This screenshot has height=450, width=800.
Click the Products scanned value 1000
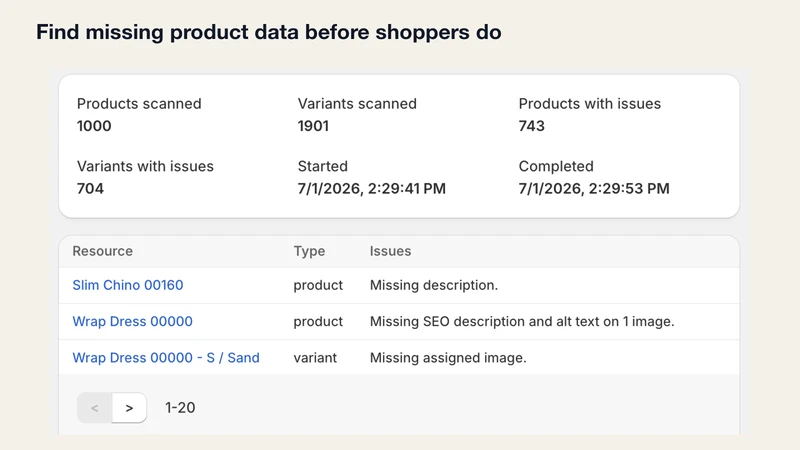pyautogui.click(x=94, y=126)
